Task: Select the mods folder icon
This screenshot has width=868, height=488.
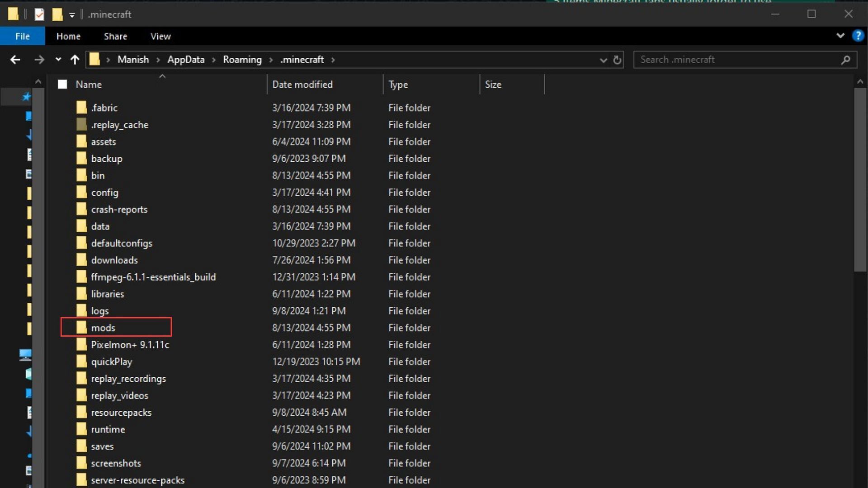Action: (x=81, y=328)
